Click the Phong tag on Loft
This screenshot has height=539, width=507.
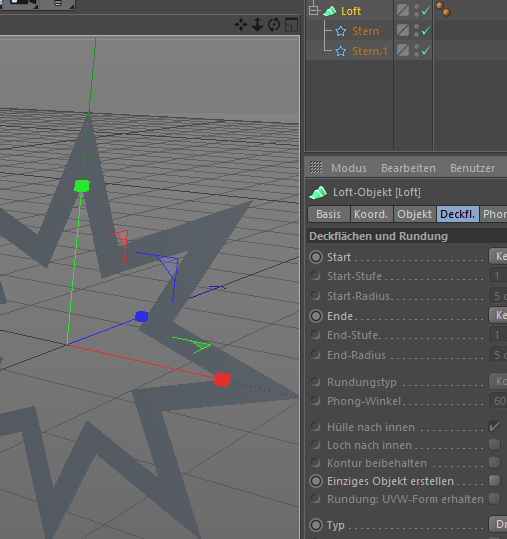coord(443,9)
